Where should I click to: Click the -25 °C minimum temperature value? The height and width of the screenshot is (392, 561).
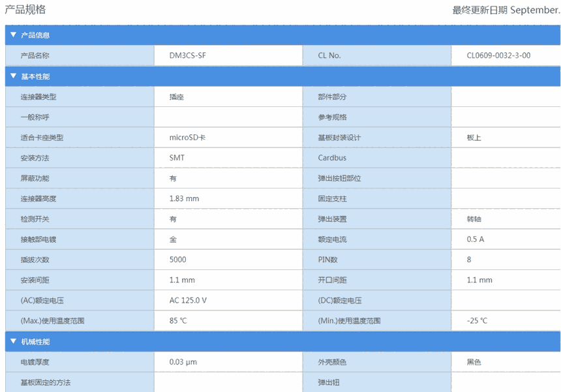[477, 320]
